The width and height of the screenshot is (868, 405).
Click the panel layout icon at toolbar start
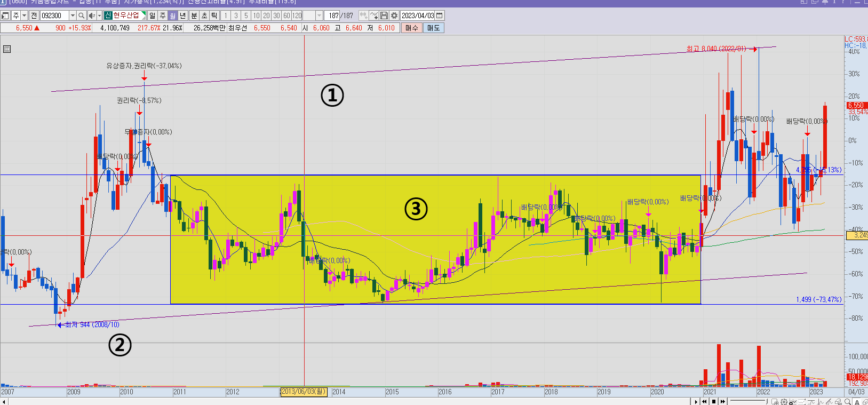pyautogui.click(x=5, y=15)
